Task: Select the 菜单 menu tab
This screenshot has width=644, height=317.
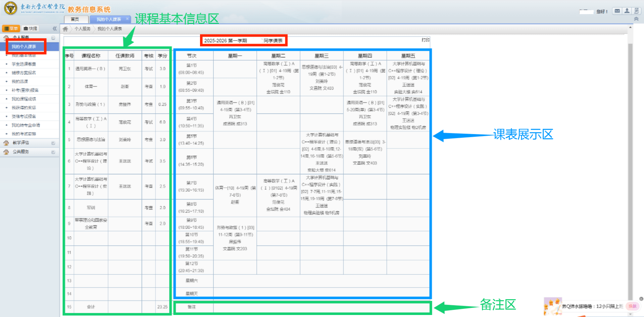Action: [x=11, y=29]
